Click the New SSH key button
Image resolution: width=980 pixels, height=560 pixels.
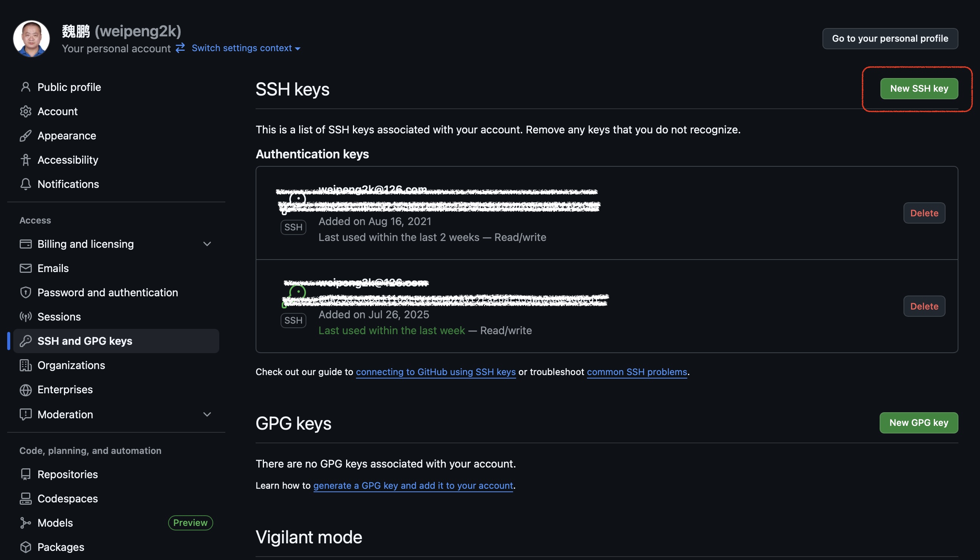coord(919,88)
